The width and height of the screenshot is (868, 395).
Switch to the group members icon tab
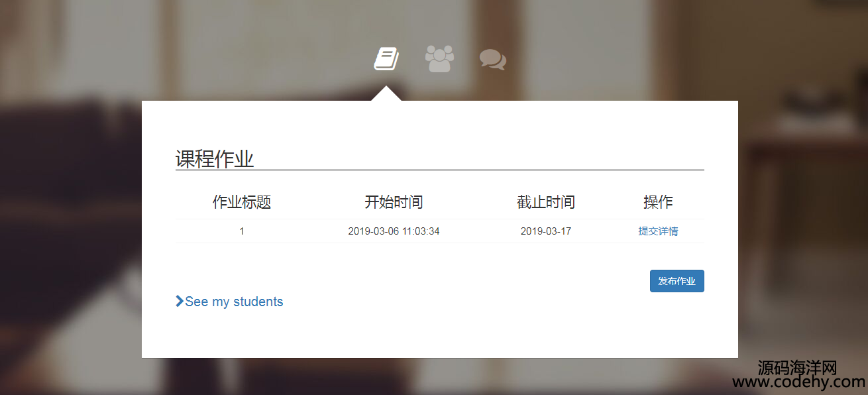439,58
